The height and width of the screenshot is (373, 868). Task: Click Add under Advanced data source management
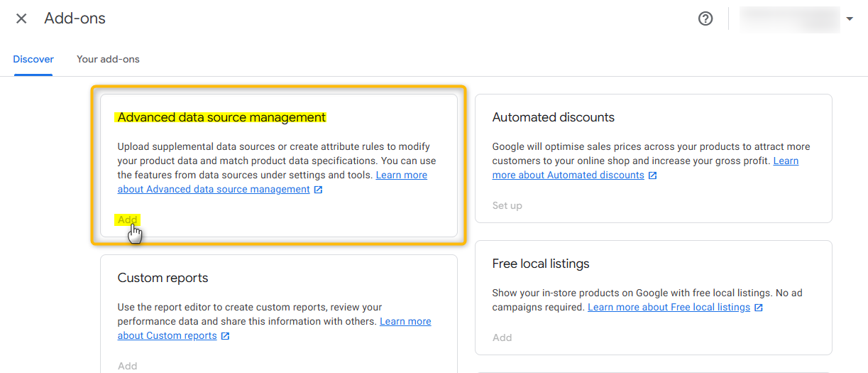coord(128,220)
